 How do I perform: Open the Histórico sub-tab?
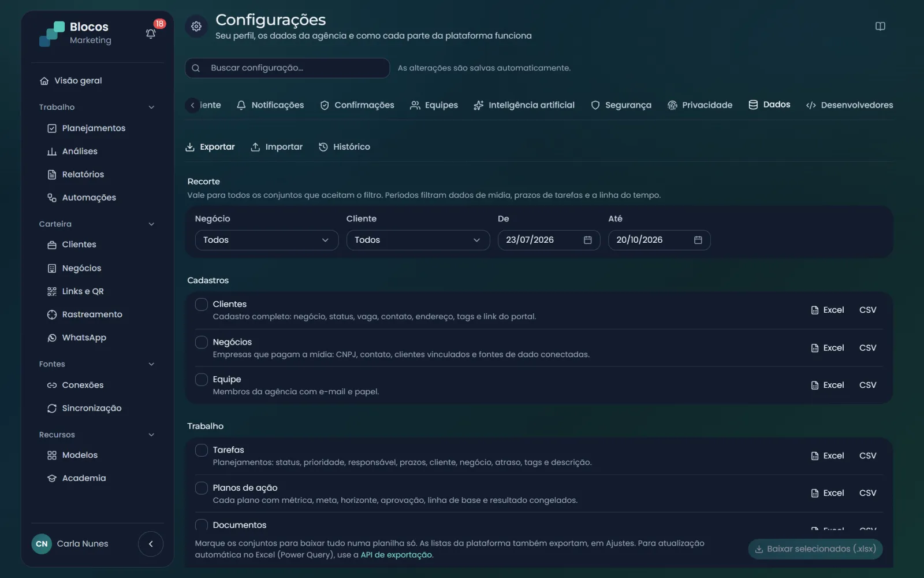[x=344, y=147]
